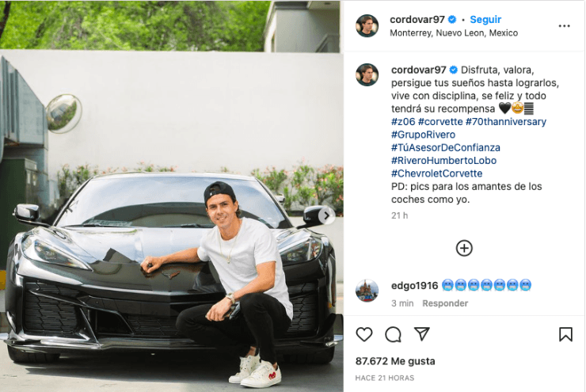Image resolution: width=586 pixels, height=392 pixels.
Task: Open edgo1916's profile avatar
Action: (367, 291)
